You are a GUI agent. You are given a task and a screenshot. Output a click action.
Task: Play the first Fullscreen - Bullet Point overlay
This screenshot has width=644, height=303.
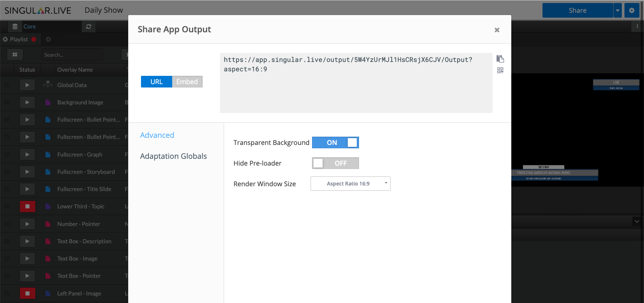click(x=27, y=120)
